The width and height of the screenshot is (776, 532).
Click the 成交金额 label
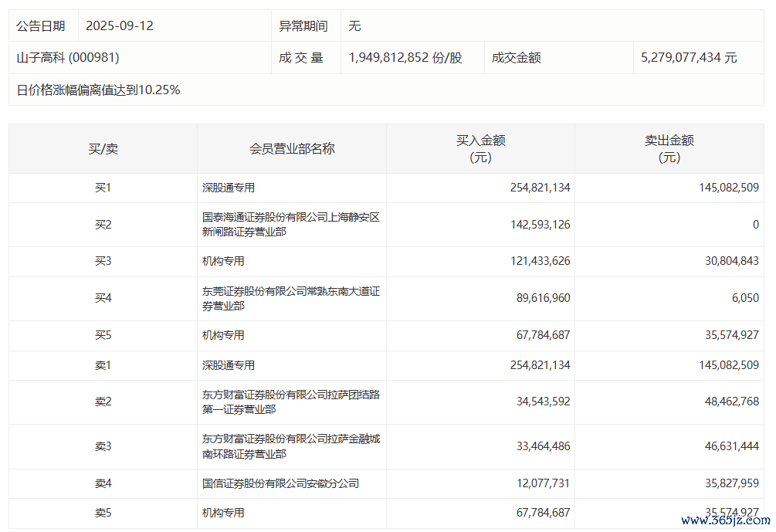pos(517,57)
